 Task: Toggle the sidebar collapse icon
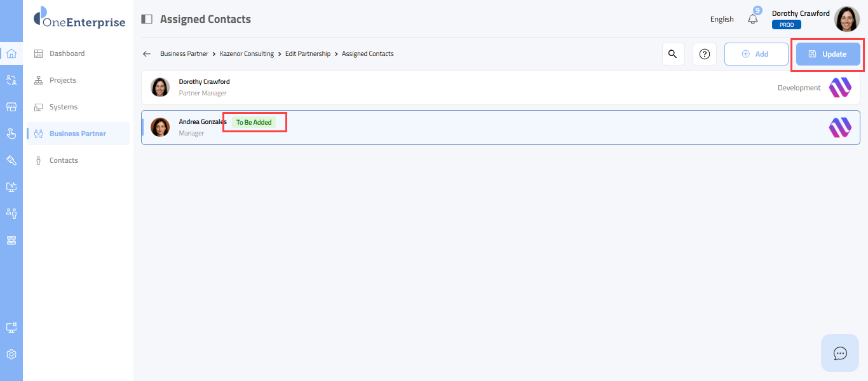pyautogui.click(x=147, y=19)
